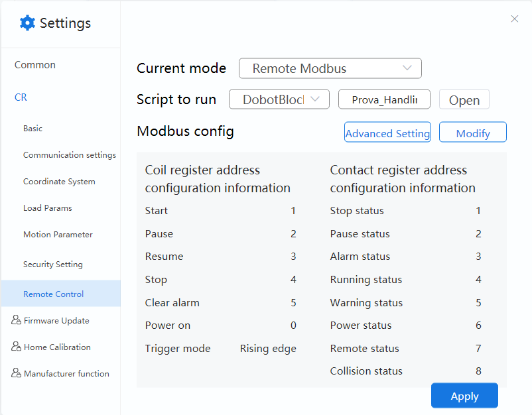Click the Firmware Update lock-user icon
This screenshot has height=415, width=532.
click(17, 320)
